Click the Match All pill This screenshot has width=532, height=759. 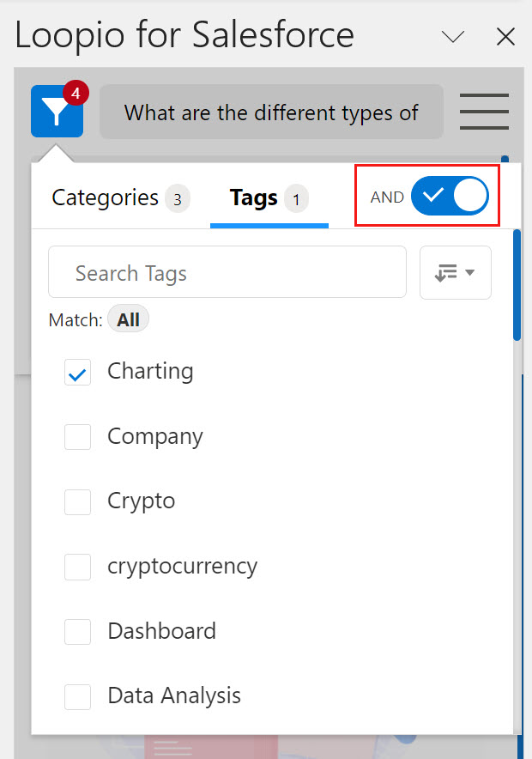pos(128,319)
